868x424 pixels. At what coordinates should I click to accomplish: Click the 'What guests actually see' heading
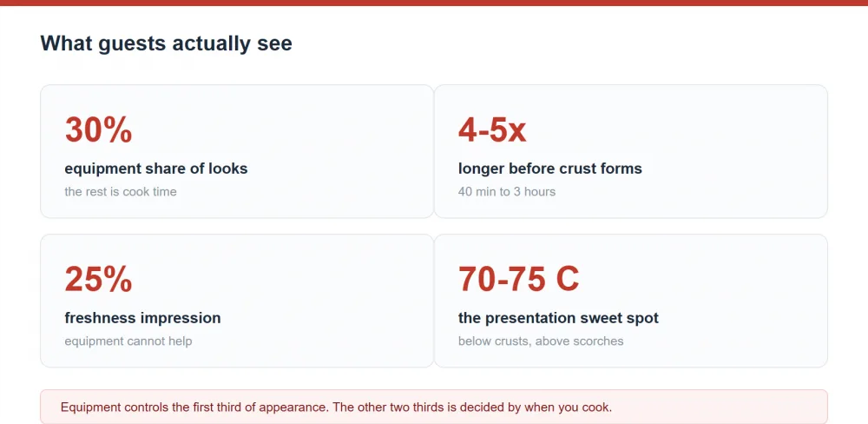[166, 43]
